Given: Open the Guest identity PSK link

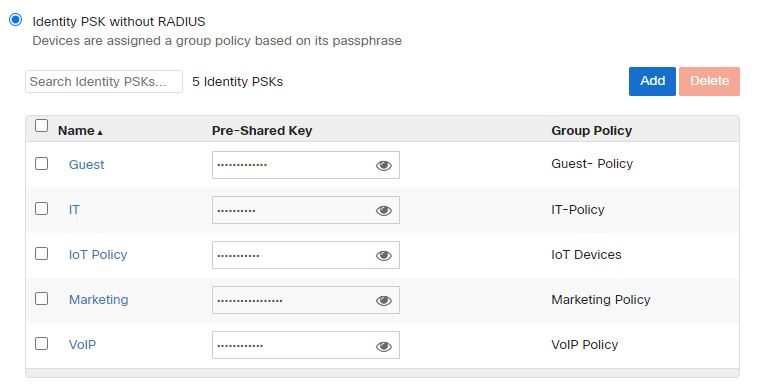Looking at the screenshot, I should click(86, 165).
